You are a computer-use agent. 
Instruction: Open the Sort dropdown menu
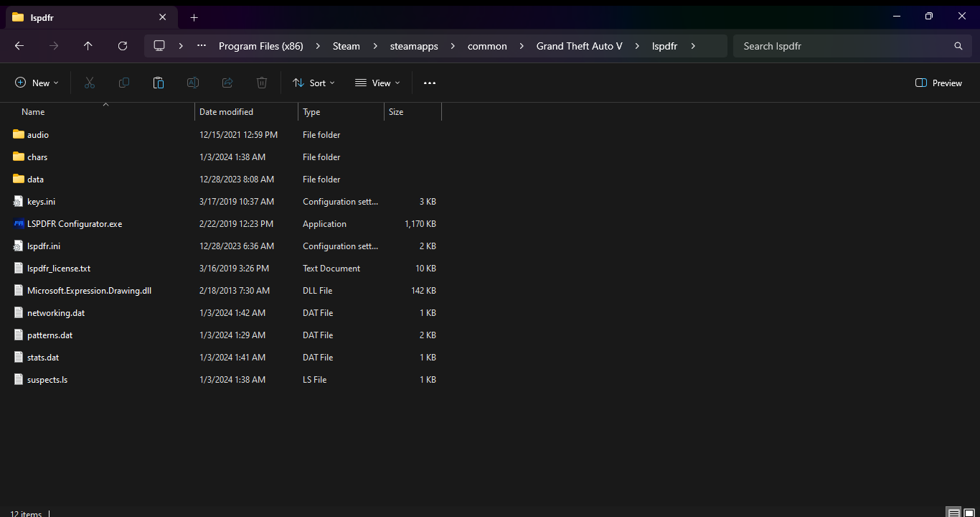(x=314, y=83)
